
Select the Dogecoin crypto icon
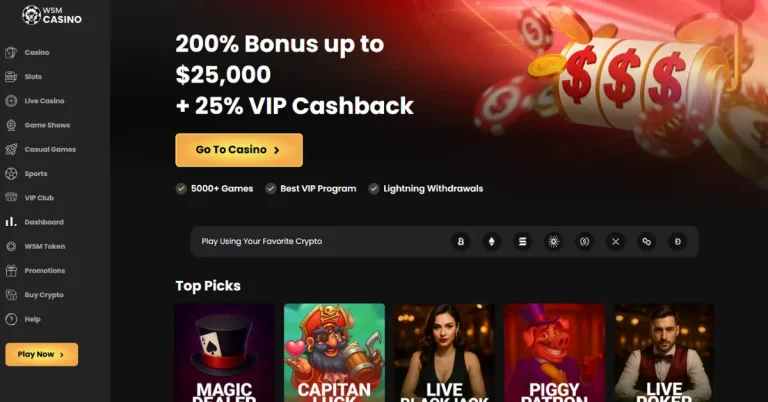pyautogui.click(x=677, y=241)
